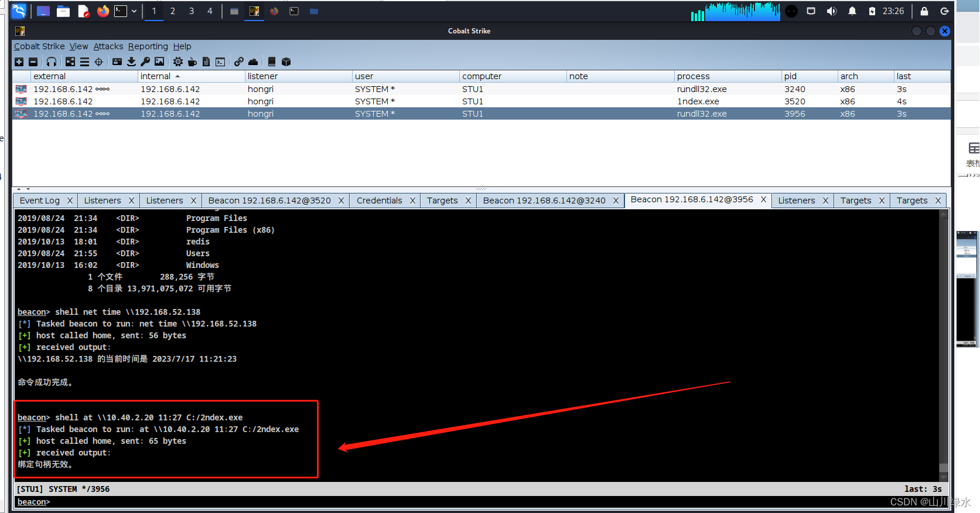Sort sessions by pid column
Image resolution: width=980 pixels, height=513 pixels.
coord(810,76)
